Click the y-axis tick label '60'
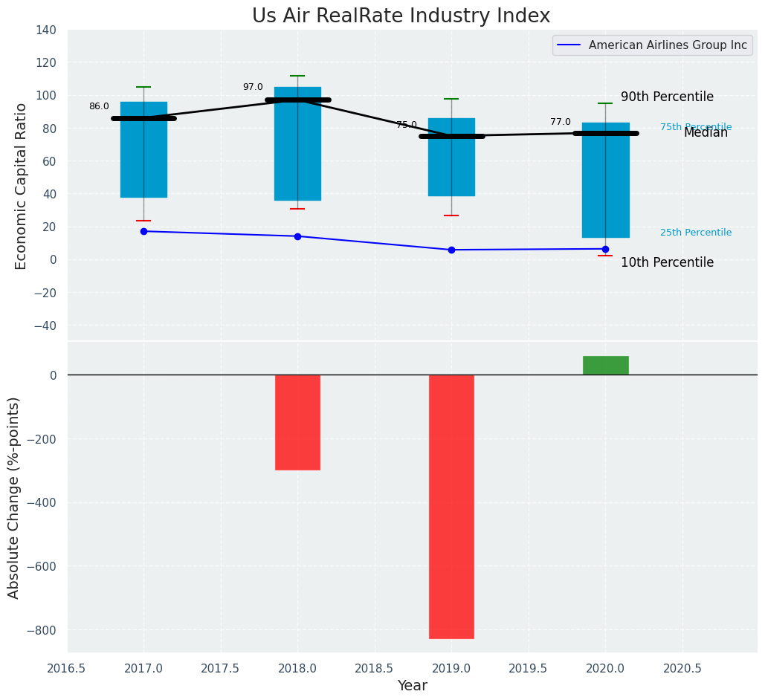This screenshot has height=700, width=765. [50, 161]
